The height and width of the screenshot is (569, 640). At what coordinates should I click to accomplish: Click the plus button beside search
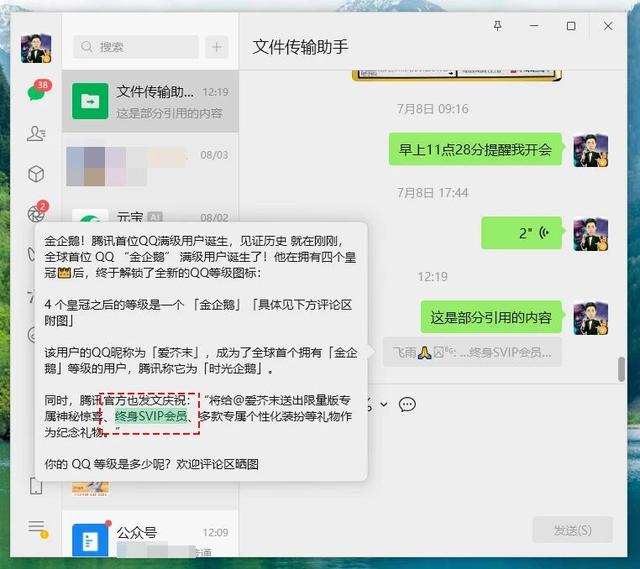coord(217,47)
